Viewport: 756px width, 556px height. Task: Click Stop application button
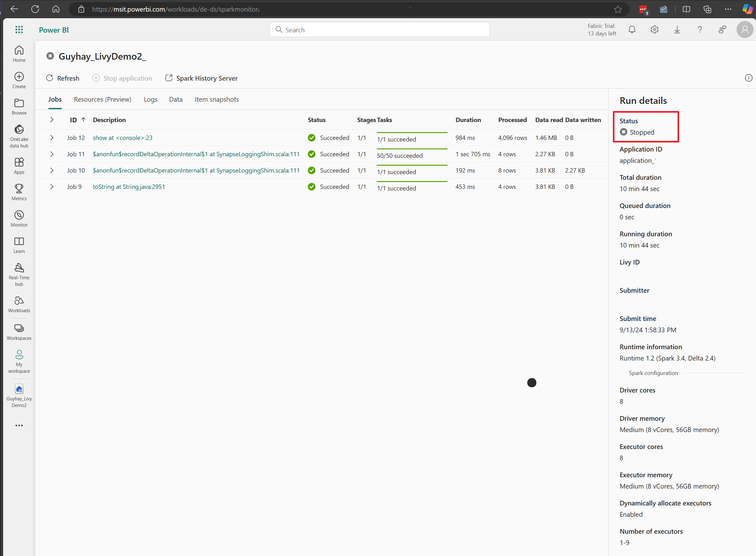click(123, 78)
